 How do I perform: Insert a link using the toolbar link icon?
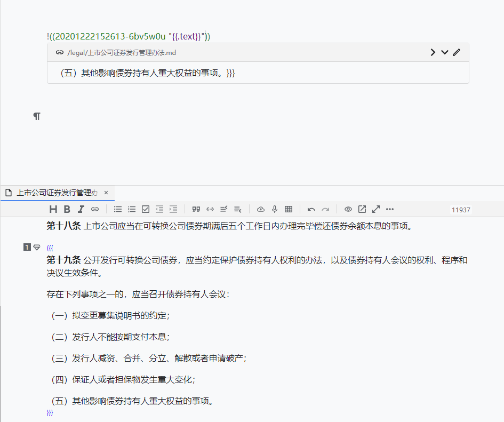point(95,209)
